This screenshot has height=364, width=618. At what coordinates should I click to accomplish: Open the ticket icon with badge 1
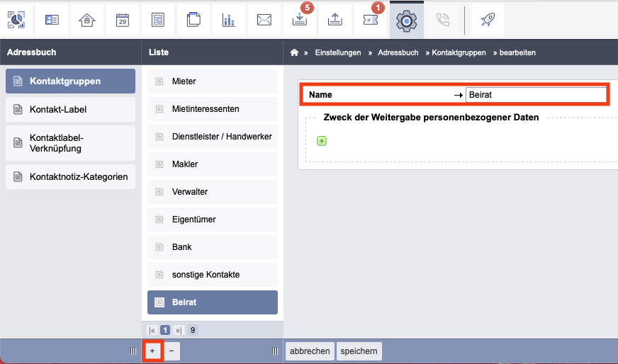point(371,20)
